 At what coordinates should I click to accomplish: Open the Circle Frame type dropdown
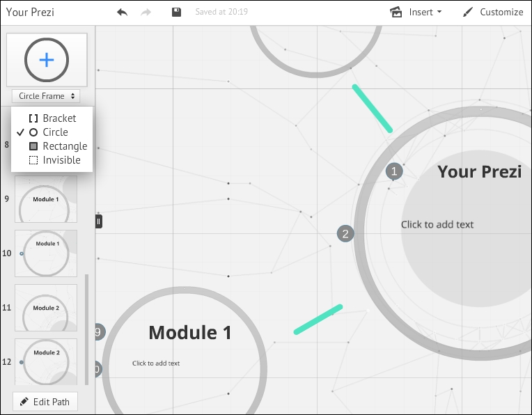[46, 96]
